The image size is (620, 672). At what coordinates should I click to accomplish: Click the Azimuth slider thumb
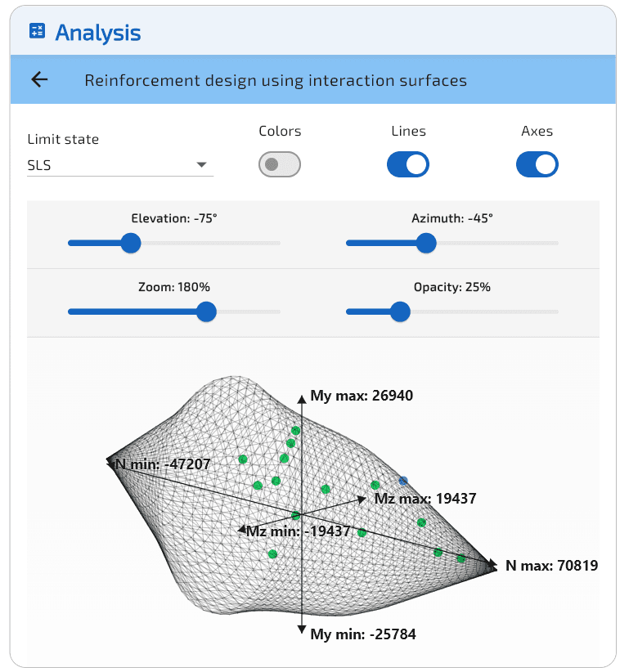coord(425,243)
